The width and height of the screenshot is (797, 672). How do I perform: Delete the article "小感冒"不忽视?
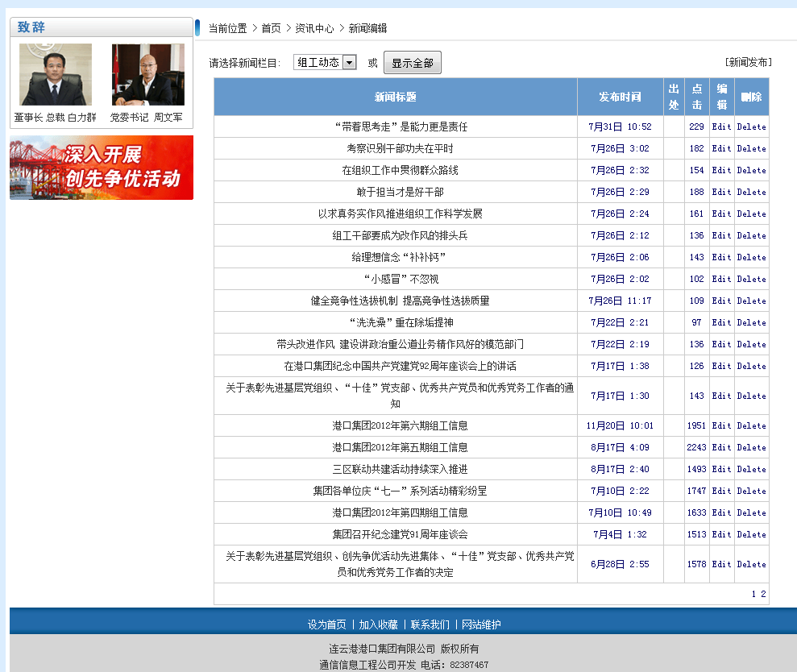tap(751, 279)
